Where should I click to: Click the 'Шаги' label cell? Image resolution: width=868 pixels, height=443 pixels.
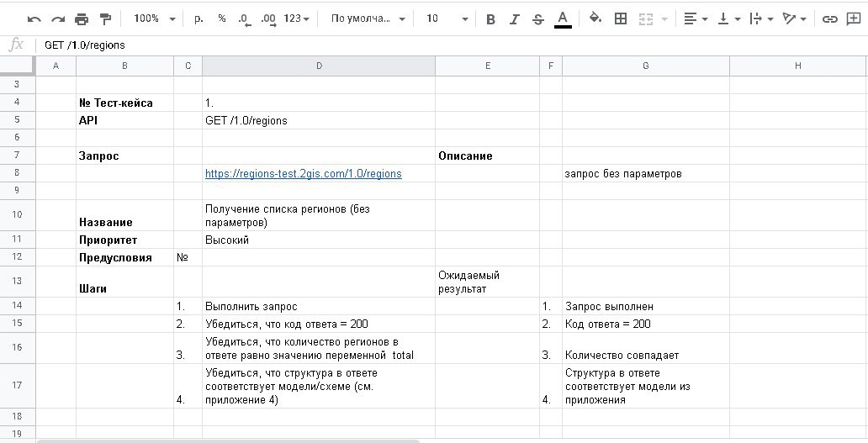click(x=124, y=282)
